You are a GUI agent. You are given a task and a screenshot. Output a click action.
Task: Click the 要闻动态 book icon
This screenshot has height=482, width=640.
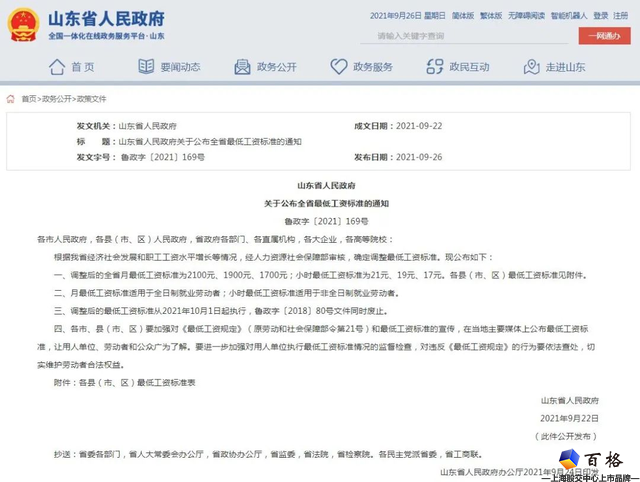[146, 67]
